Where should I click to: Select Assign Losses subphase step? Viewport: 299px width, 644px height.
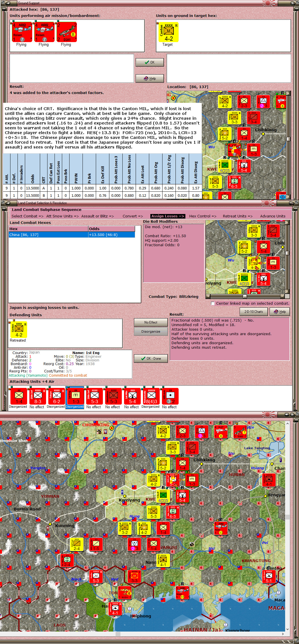(x=168, y=216)
